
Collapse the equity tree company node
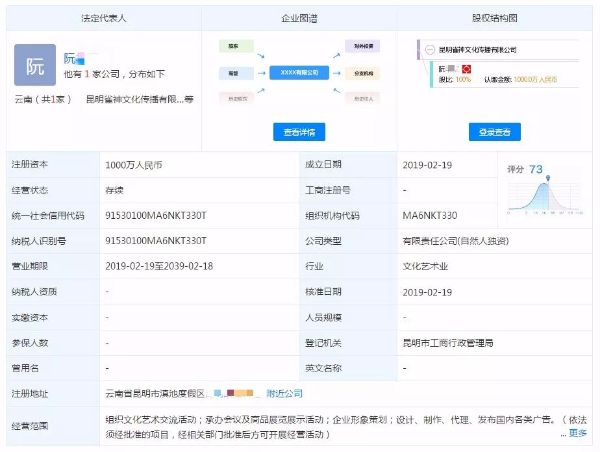pos(431,49)
